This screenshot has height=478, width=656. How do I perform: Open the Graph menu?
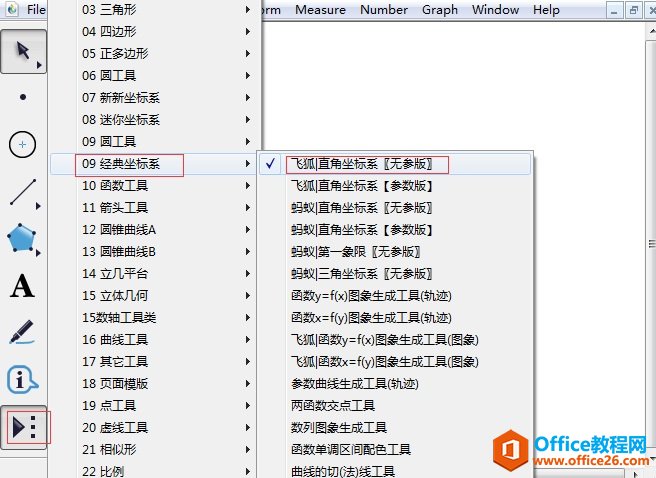(440, 10)
